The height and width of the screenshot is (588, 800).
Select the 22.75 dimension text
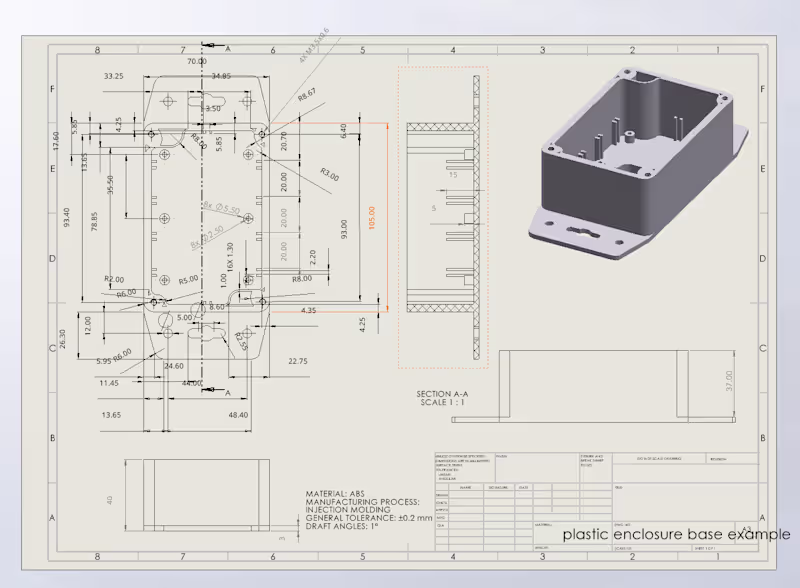tap(298, 361)
